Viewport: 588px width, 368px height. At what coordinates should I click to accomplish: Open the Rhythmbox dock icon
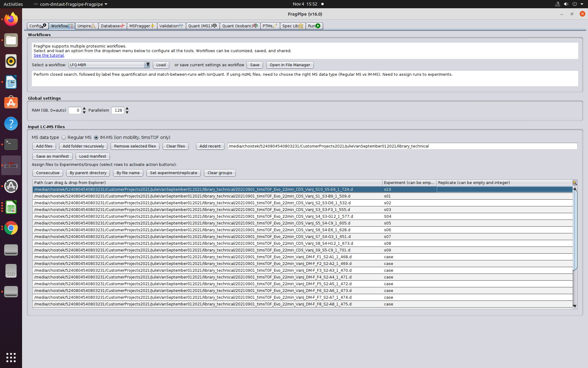(x=11, y=61)
